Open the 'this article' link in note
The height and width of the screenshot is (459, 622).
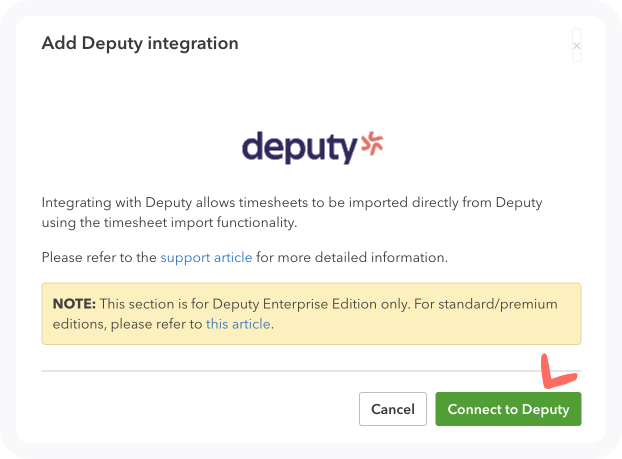click(x=238, y=324)
